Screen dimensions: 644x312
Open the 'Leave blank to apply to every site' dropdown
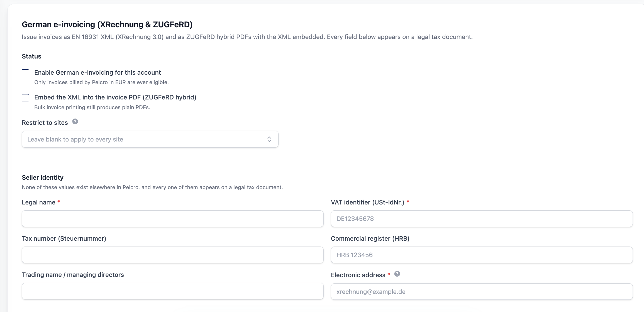pos(150,139)
